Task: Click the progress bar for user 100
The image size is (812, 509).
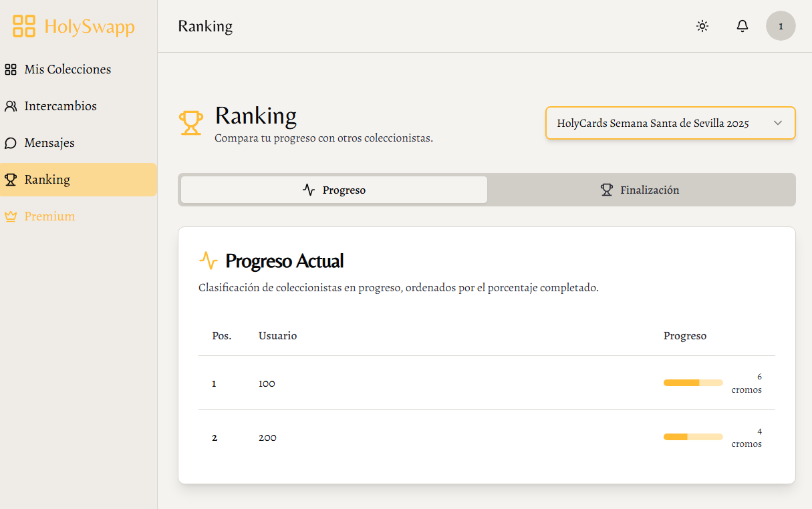Action: (692, 383)
